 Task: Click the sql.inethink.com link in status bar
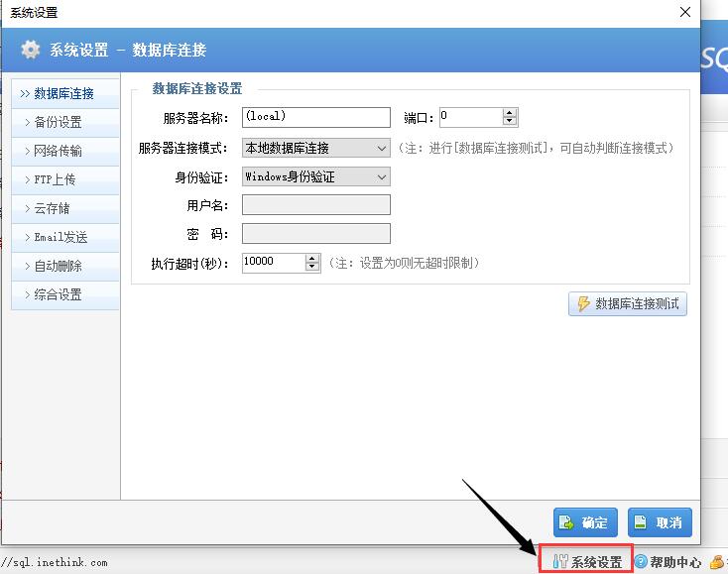[55, 562]
